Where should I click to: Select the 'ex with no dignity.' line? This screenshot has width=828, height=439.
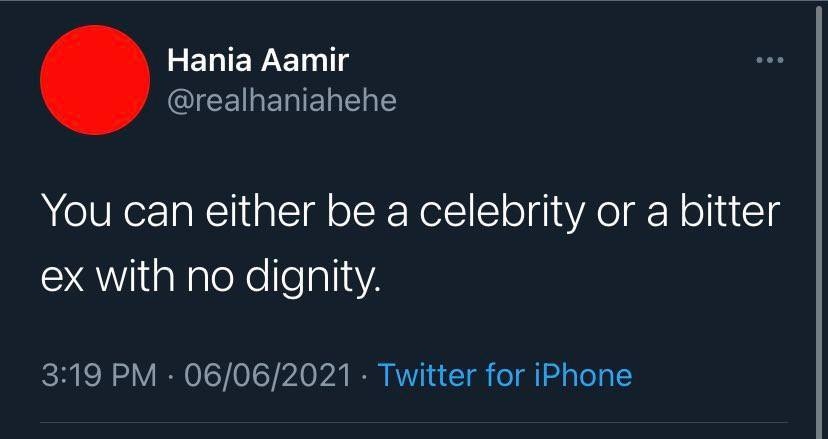point(211,278)
